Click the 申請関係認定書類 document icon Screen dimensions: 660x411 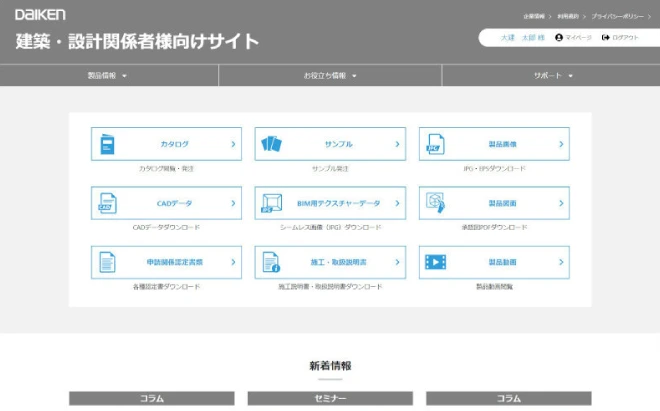[x=107, y=262]
